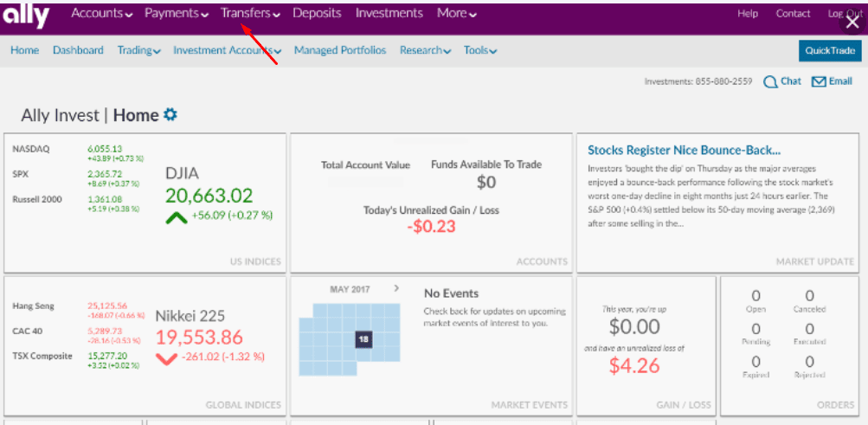Click the NASDAQ index row
868x425 pixels.
pos(78,153)
